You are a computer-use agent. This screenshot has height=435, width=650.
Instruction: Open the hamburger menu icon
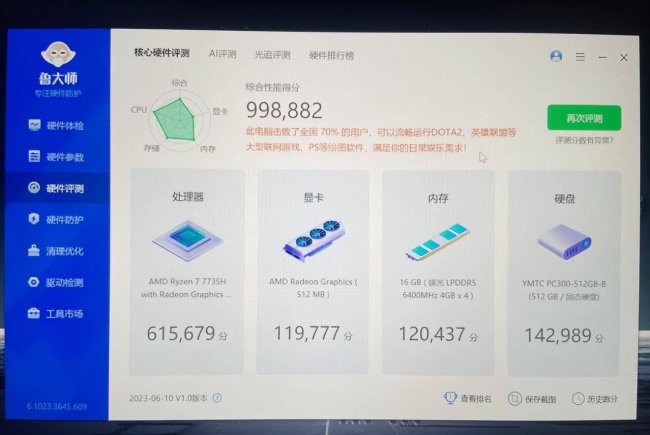(580, 56)
